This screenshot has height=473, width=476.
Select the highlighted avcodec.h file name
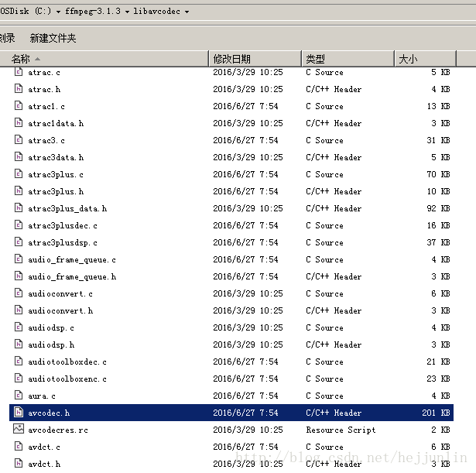click(x=49, y=413)
